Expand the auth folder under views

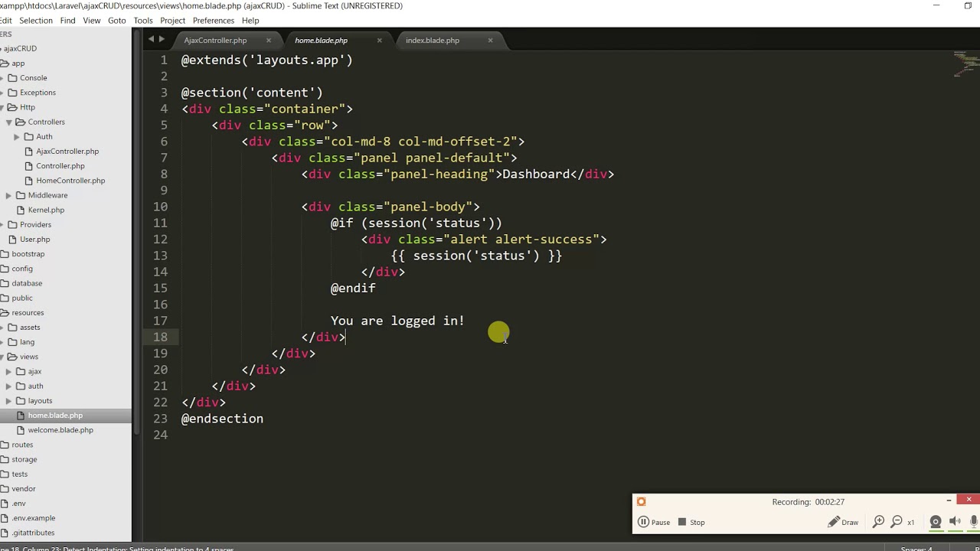click(9, 386)
